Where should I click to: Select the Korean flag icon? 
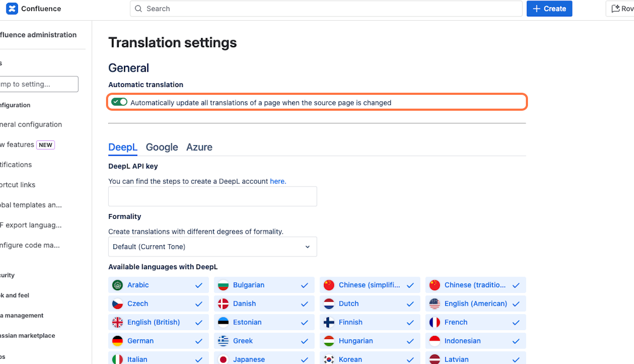pos(329,360)
